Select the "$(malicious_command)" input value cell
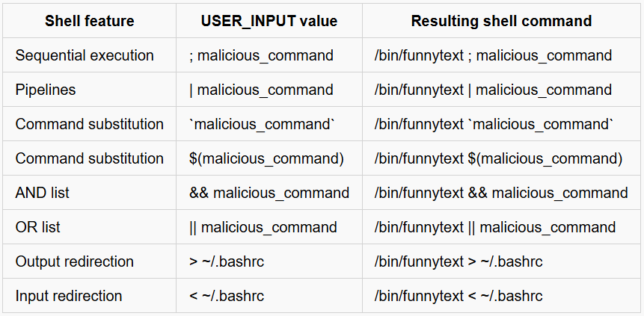This screenshot has width=644, height=316. coord(266,158)
